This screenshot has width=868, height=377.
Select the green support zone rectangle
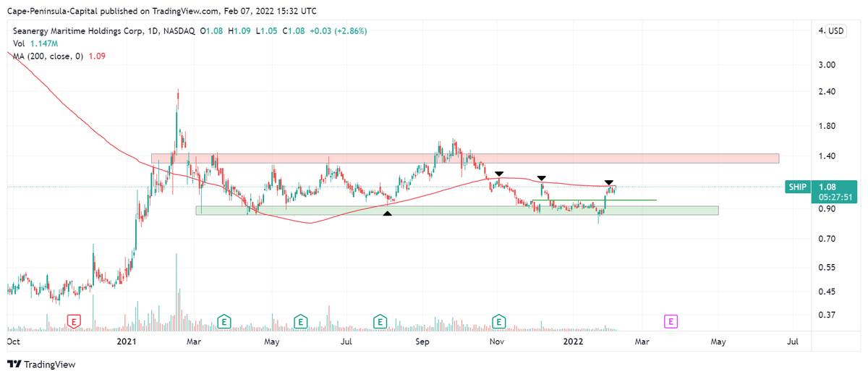click(457, 211)
